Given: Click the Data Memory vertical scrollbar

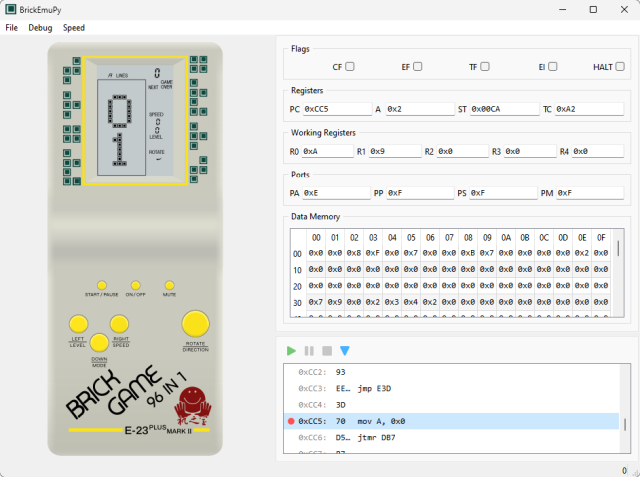Looking at the screenshot, I should coord(619,273).
